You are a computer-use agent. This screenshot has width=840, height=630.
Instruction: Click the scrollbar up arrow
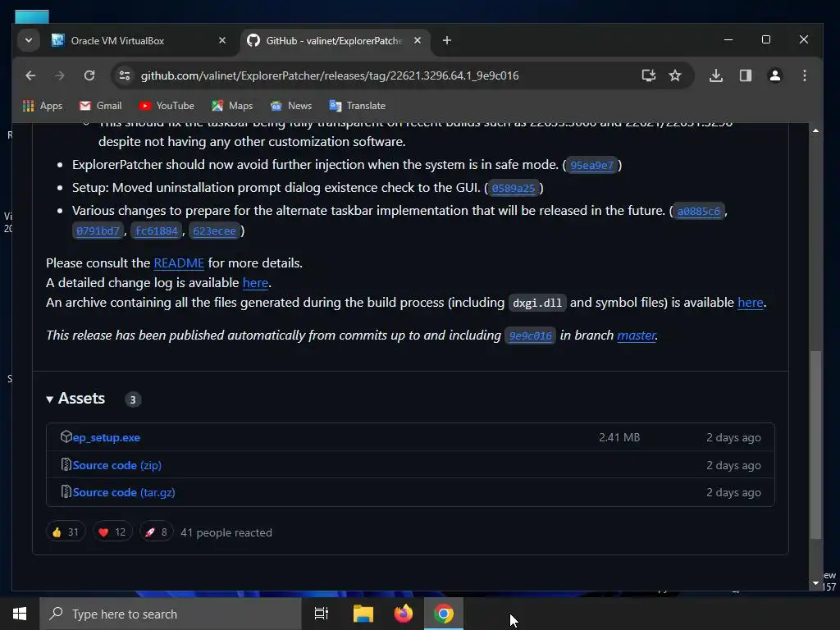coord(815,130)
